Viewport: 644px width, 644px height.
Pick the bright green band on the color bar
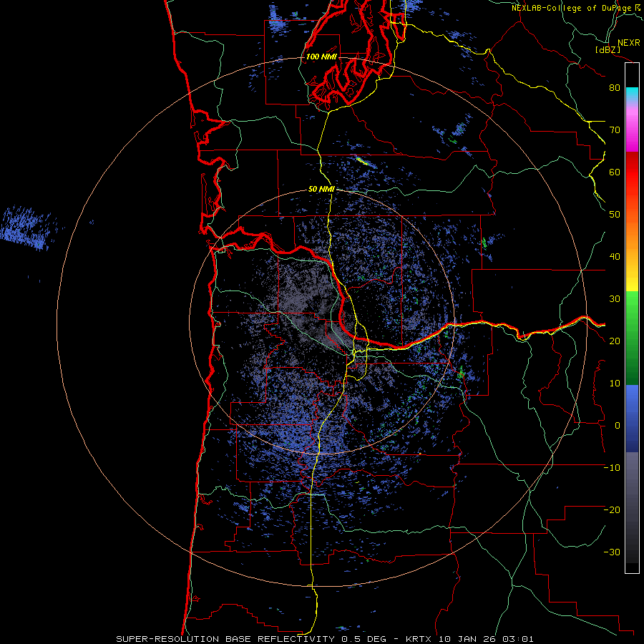(632, 308)
